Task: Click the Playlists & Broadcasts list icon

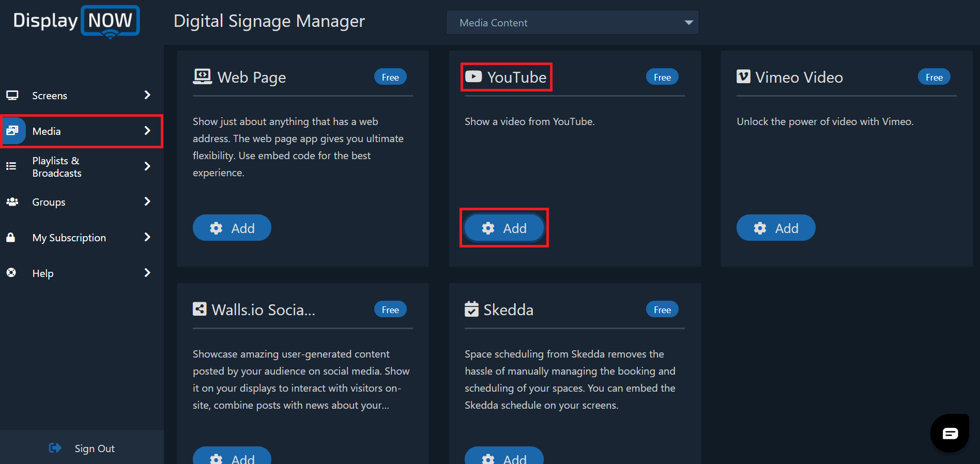Action: (x=11, y=166)
